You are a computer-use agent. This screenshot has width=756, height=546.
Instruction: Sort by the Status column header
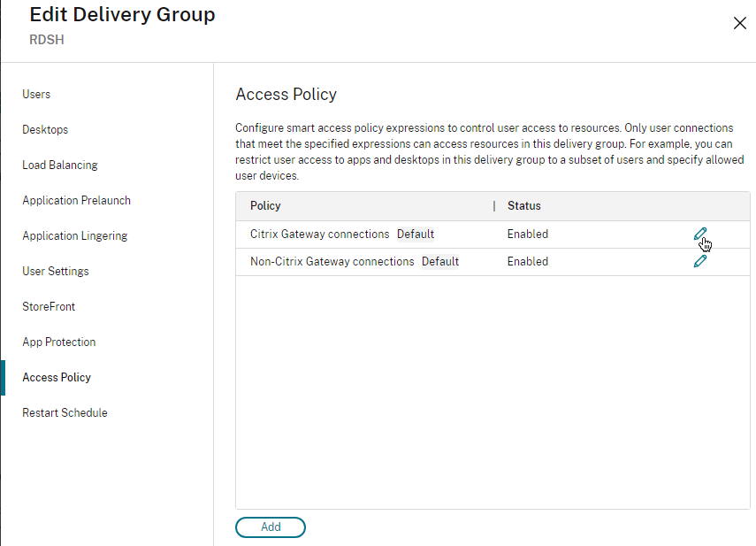(524, 206)
